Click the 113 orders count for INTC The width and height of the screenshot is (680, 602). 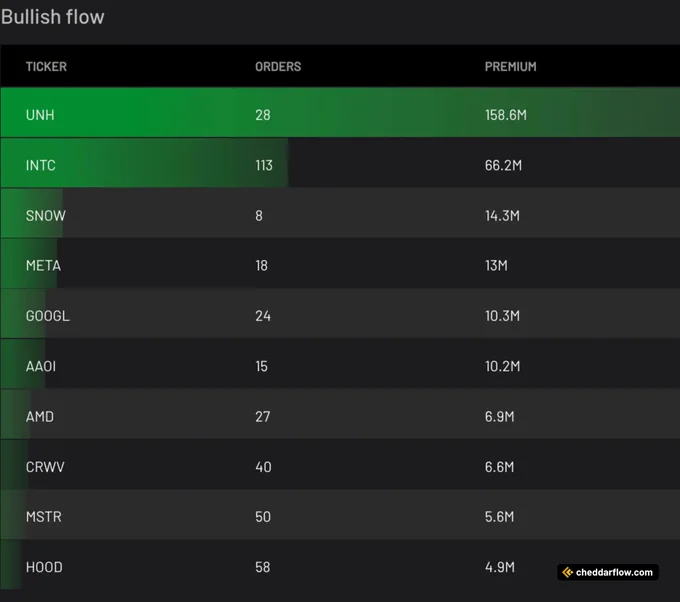[x=264, y=165]
